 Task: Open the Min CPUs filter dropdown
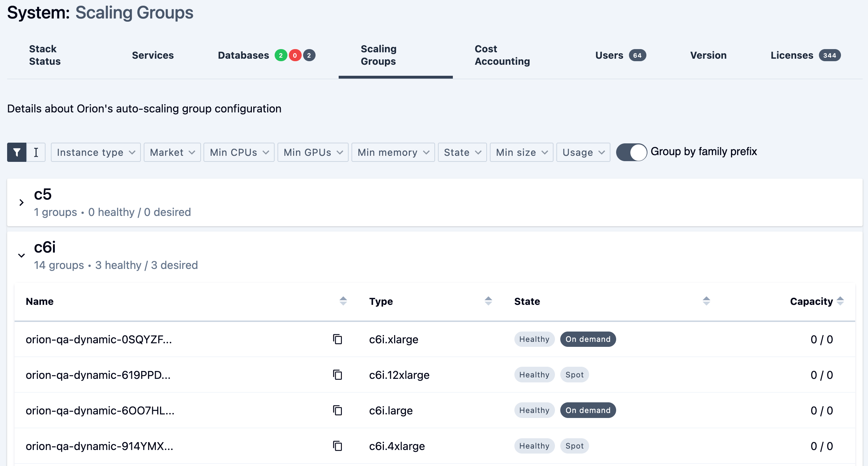[x=239, y=152]
